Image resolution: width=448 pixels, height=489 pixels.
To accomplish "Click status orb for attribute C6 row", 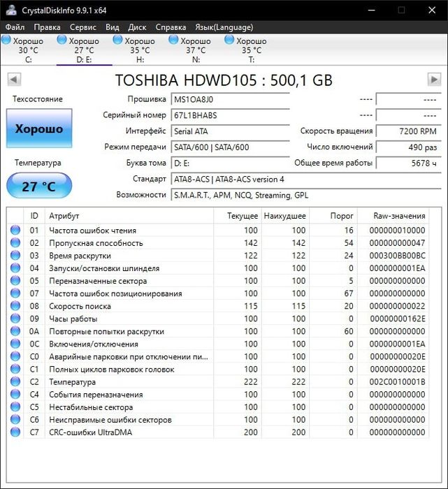I will pos(15,419).
